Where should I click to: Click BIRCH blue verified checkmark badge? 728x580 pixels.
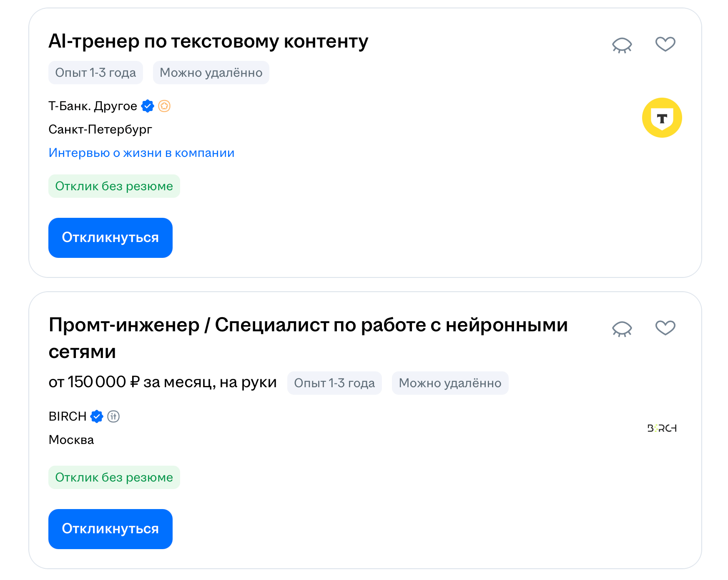(x=97, y=416)
